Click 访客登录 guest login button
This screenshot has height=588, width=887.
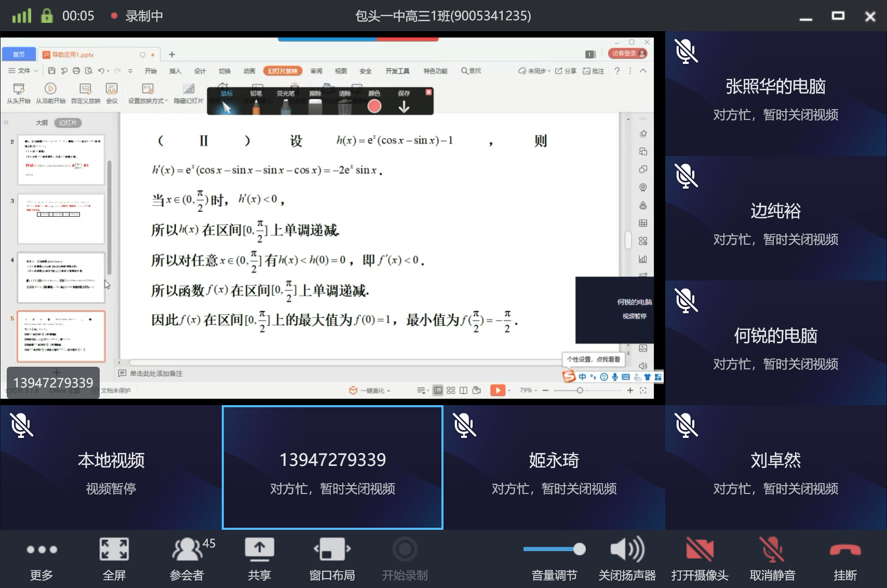click(627, 54)
